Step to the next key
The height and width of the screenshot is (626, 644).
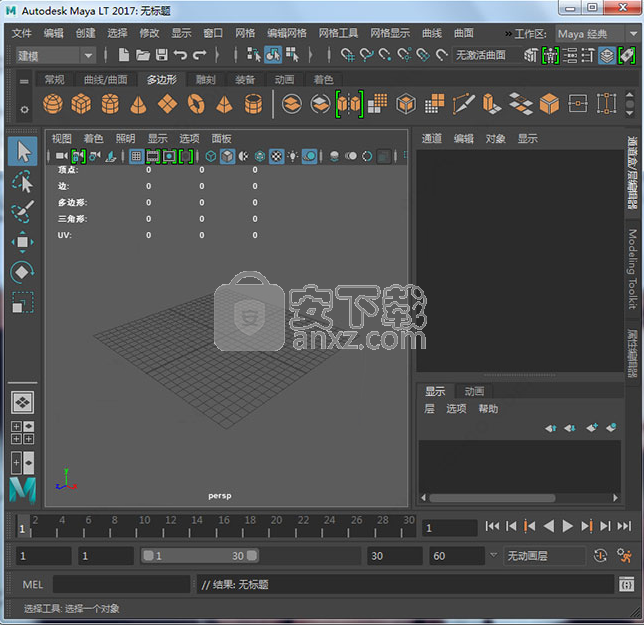pyautogui.click(x=586, y=526)
